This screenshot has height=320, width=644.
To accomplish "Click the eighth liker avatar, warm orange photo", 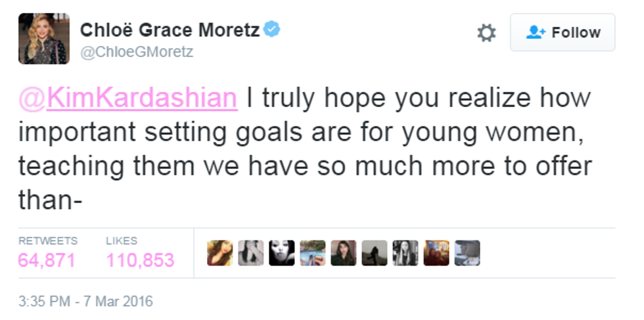I will 436,253.
